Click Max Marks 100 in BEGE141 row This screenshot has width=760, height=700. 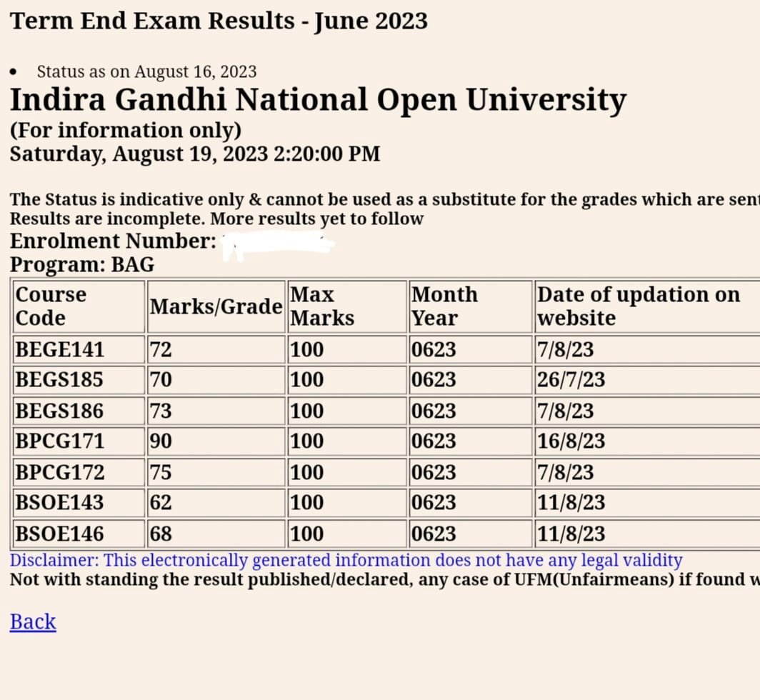point(307,349)
